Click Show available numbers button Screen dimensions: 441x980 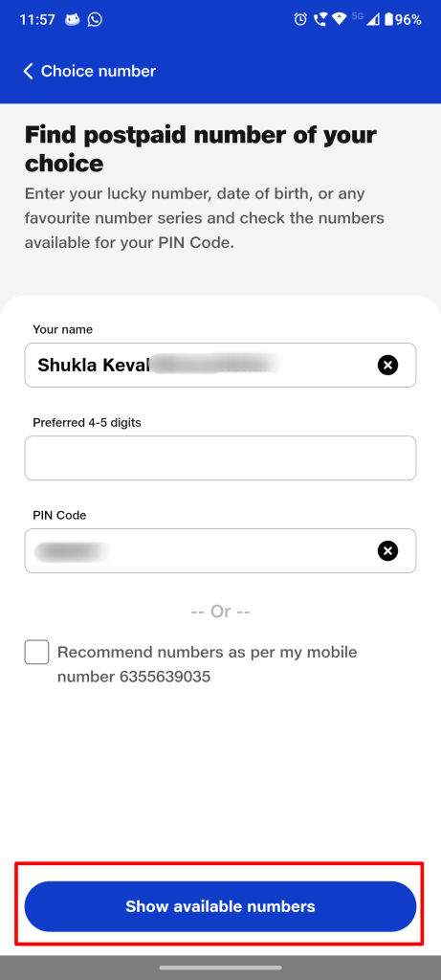(x=220, y=906)
